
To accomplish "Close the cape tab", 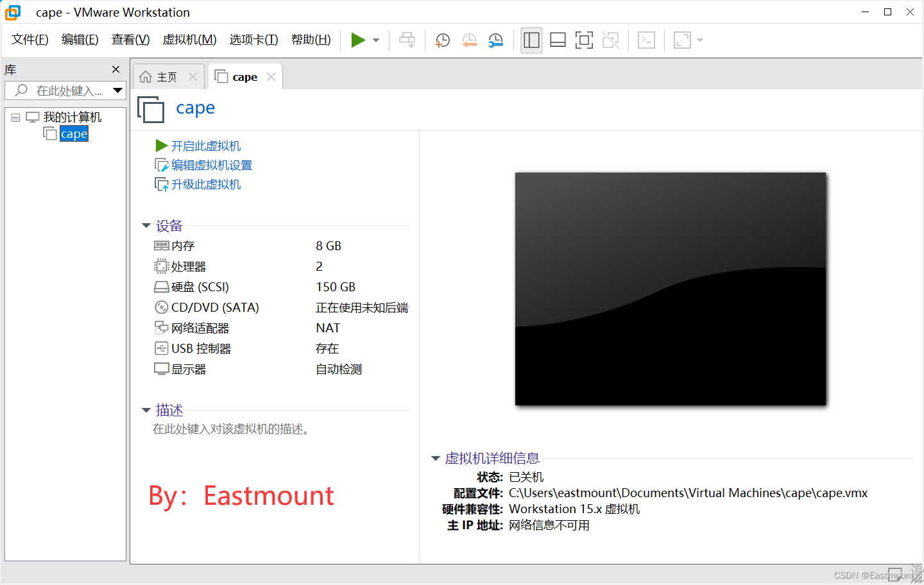I will pyautogui.click(x=271, y=77).
